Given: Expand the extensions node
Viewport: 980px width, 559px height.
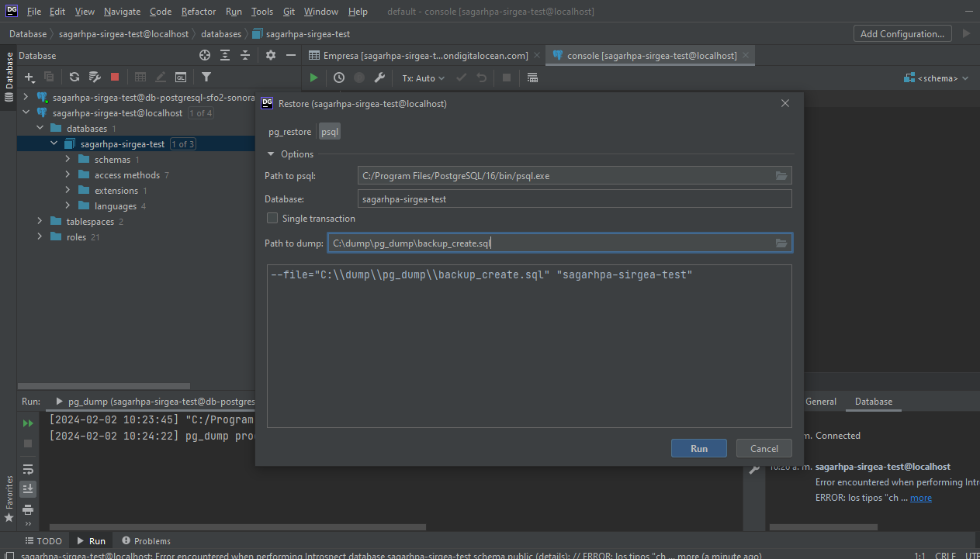Looking at the screenshot, I should click(68, 191).
